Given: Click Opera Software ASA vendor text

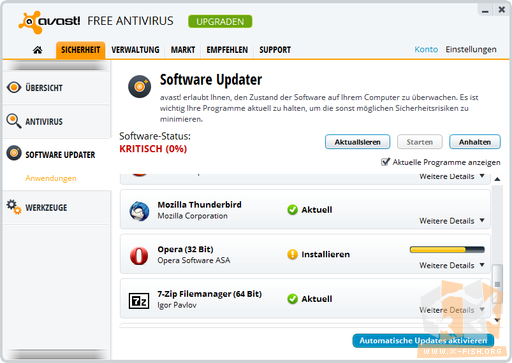Looking at the screenshot, I should click(194, 260).
